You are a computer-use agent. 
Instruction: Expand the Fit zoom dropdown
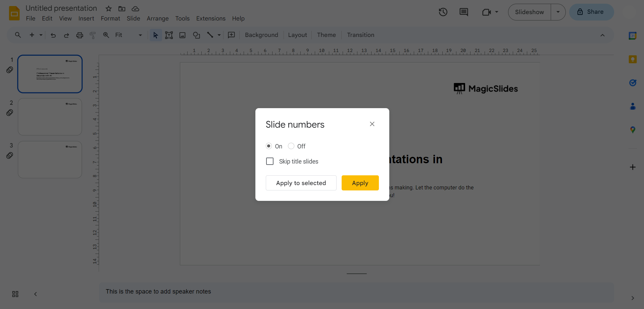140,35
